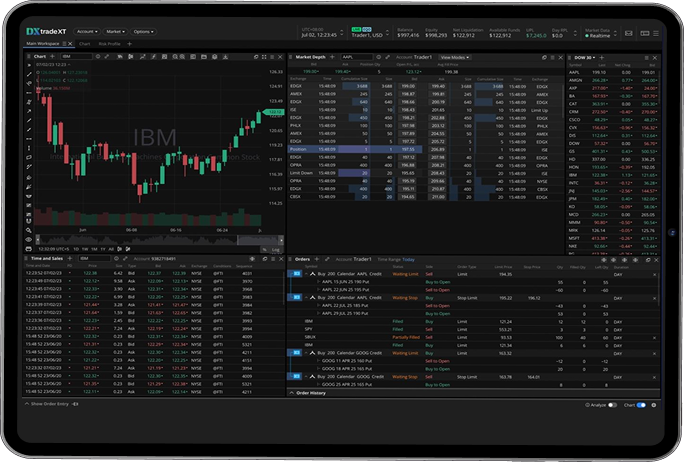Open the Trader1, USD account selector
Viewport: 684px width, 462px height.
click(x=369, y=33)
